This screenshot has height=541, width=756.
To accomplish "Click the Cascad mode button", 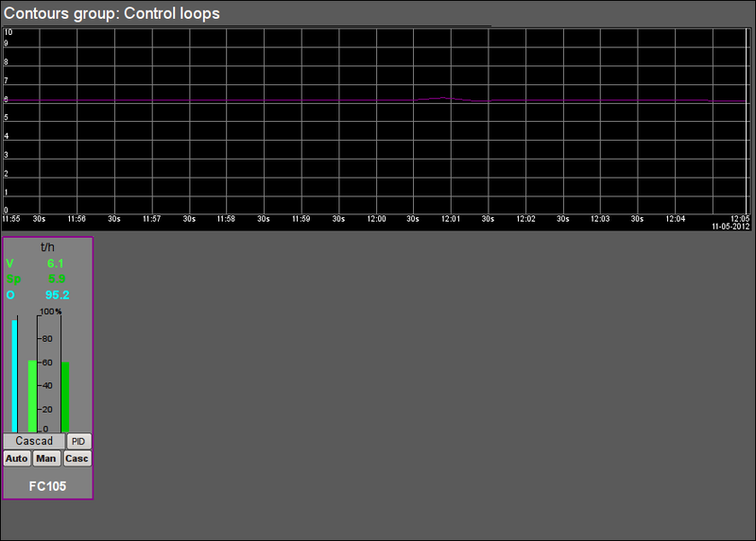I will pos(34,441).
